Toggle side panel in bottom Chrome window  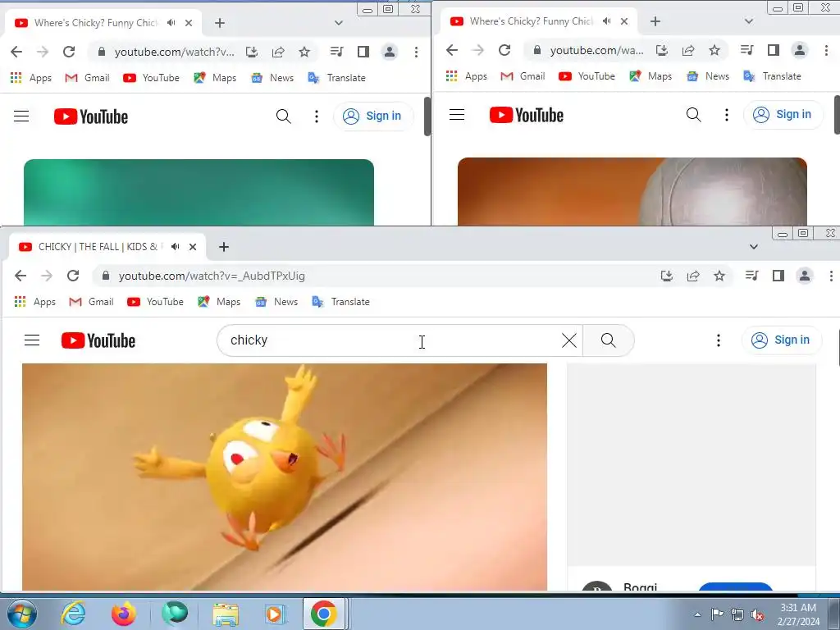[778, 276]
